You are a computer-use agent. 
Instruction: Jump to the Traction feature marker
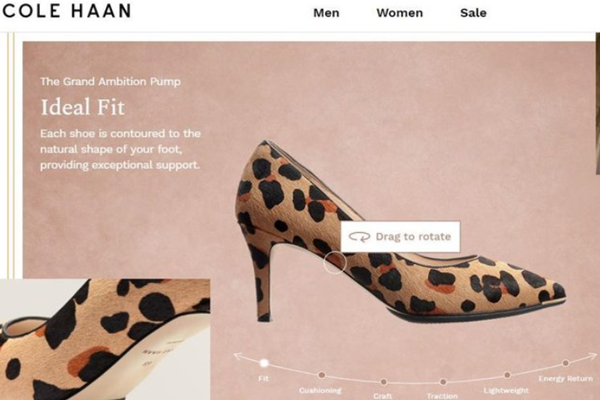pyautogui.click(x=442, y=380)
